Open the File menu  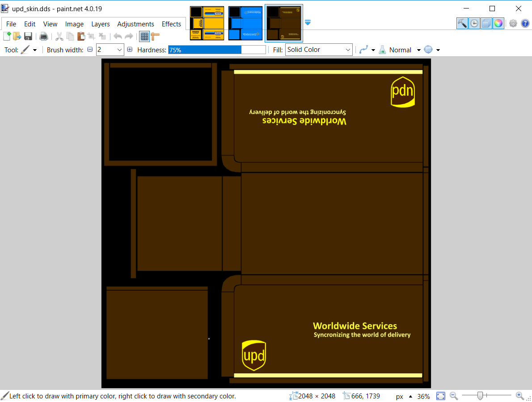click(11, 24)
